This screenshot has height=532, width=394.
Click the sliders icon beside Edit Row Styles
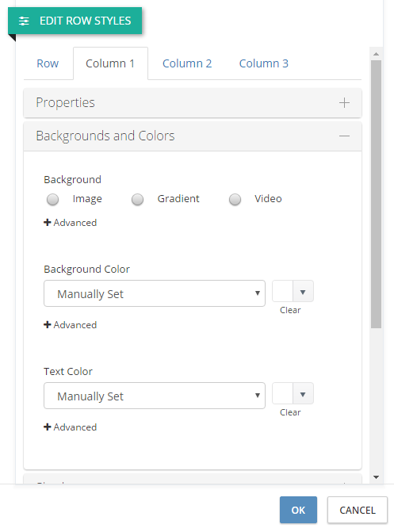click(x=24, y=21)
